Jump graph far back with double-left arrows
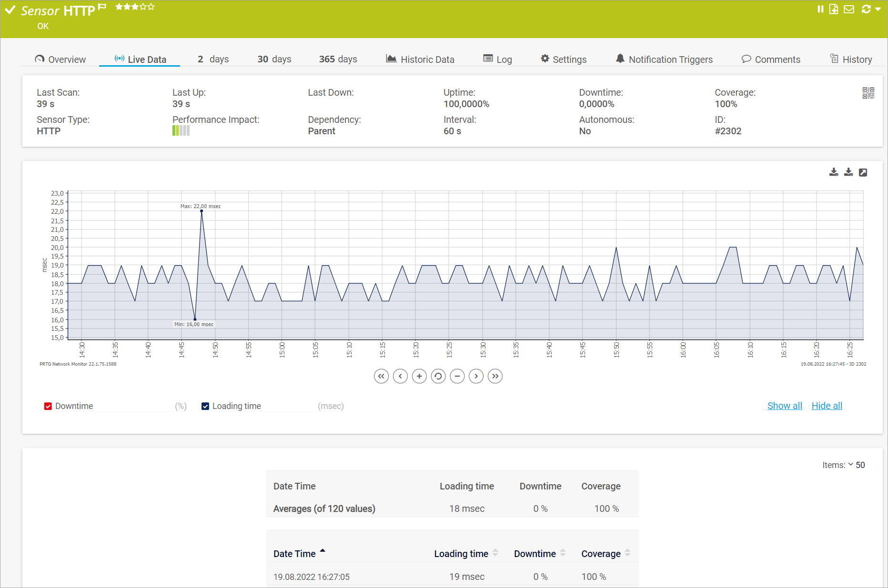 pos(381,376)
